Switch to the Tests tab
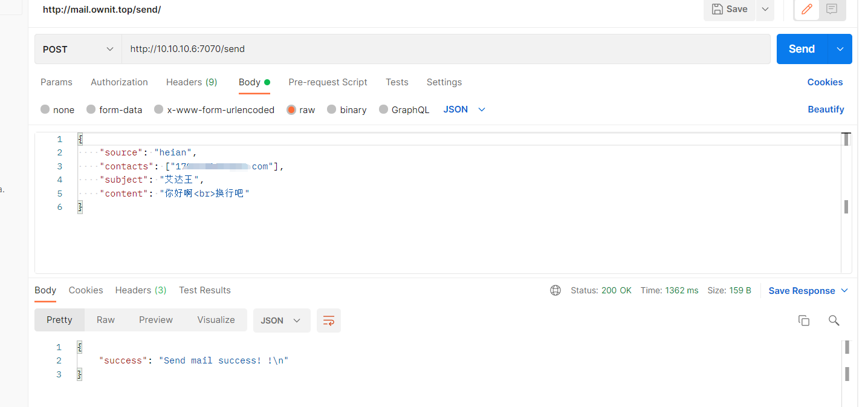Screen dimensions: 868x407 click(x=397, y=82)
